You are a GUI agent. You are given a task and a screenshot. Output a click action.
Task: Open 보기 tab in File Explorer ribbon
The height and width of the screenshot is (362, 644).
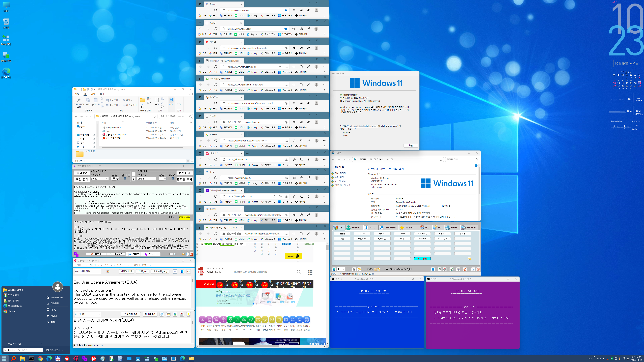tap(102, 94)
